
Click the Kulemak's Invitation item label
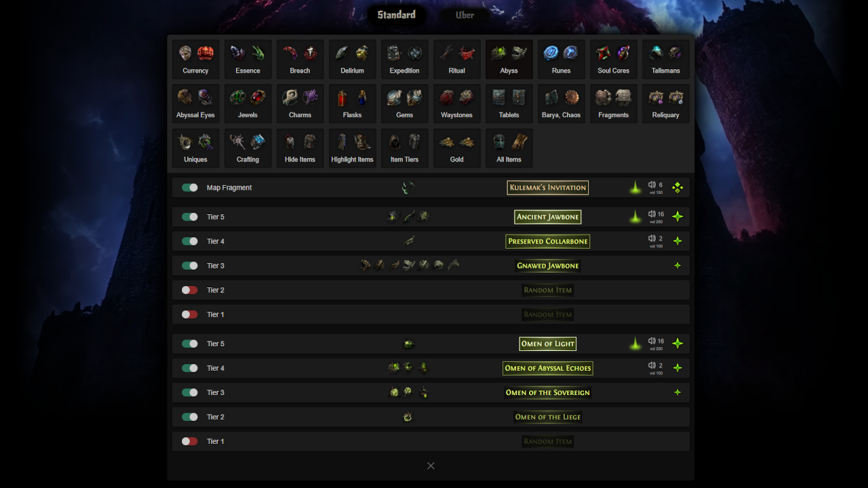548,188
